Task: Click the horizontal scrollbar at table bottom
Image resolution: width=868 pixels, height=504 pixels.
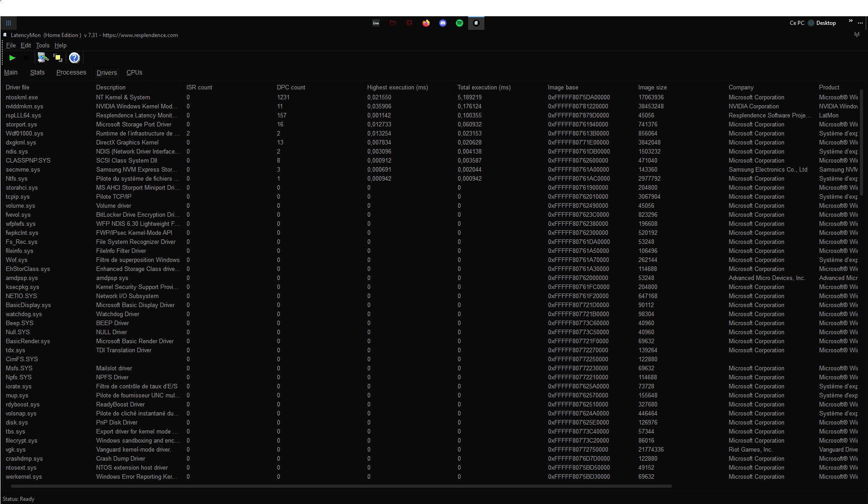Action: point(341,486)
